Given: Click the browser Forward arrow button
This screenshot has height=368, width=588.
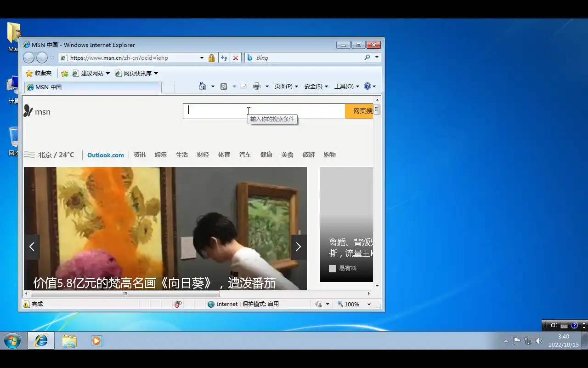Looking at the screenshot, I should tap(42, 57).
